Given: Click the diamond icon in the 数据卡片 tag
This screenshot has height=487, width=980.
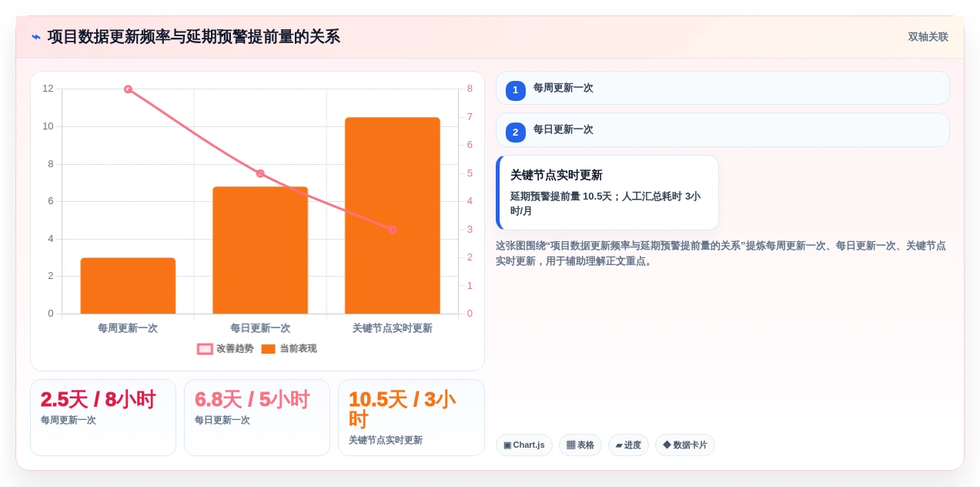Looking at the screenshot, I should [x=667, y=445].
